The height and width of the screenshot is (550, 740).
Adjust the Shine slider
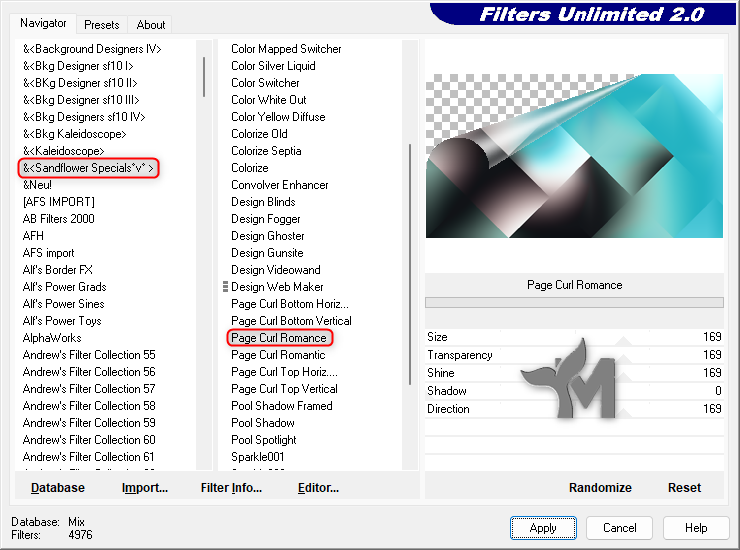[574, 373]
